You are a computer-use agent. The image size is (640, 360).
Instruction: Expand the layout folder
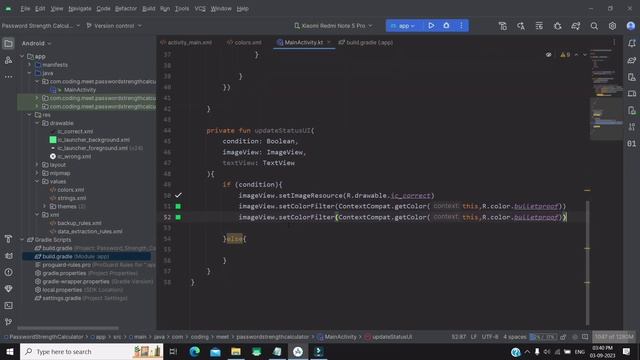tap(37, 165)
